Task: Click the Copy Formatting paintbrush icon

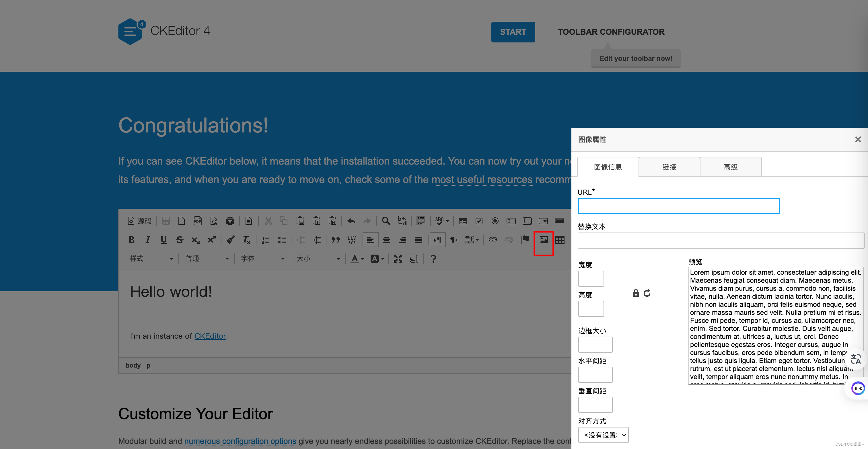Action: pyautogui.click(x=230, y=240)
